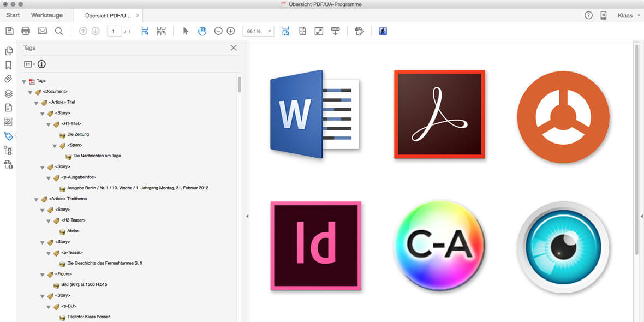Viewport: 644px width, 322px height.
Task: Switch to the Start tab
Action: coord(13,16)
